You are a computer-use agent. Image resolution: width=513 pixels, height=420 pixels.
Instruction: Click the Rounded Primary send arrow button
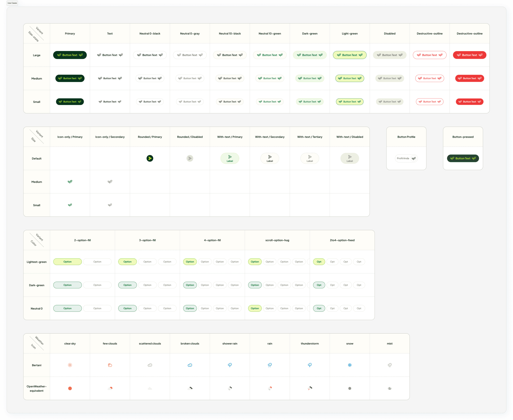(150, 158)
